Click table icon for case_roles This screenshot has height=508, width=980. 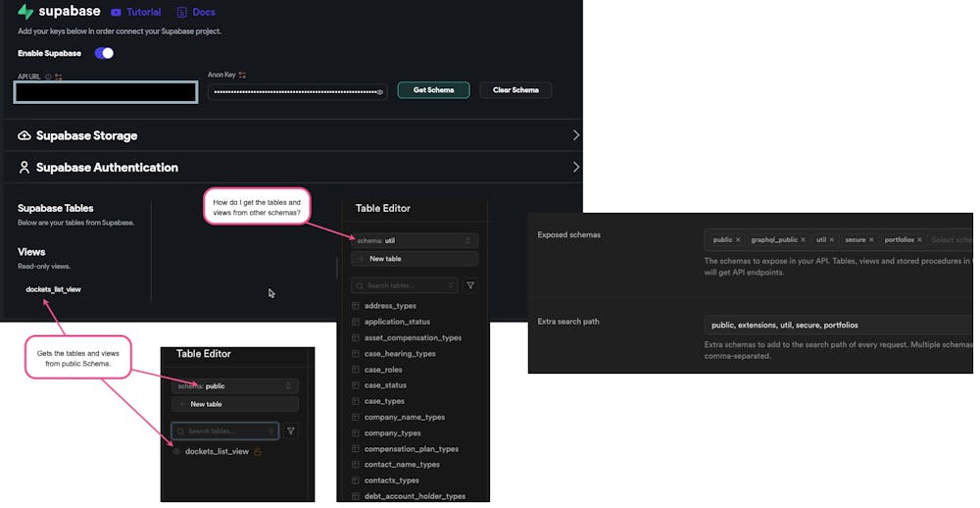[x=356, y=369]
